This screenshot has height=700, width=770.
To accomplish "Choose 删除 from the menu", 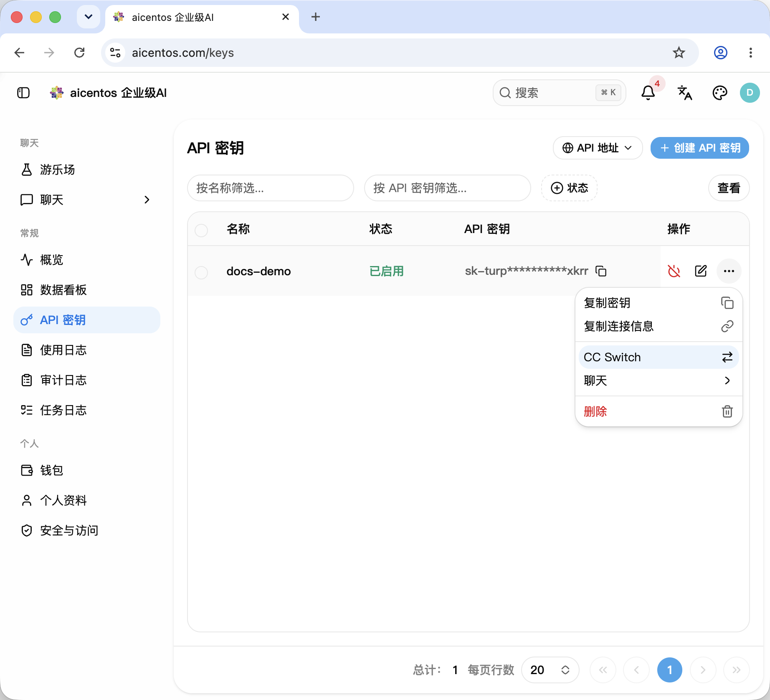I will [659, 411].
